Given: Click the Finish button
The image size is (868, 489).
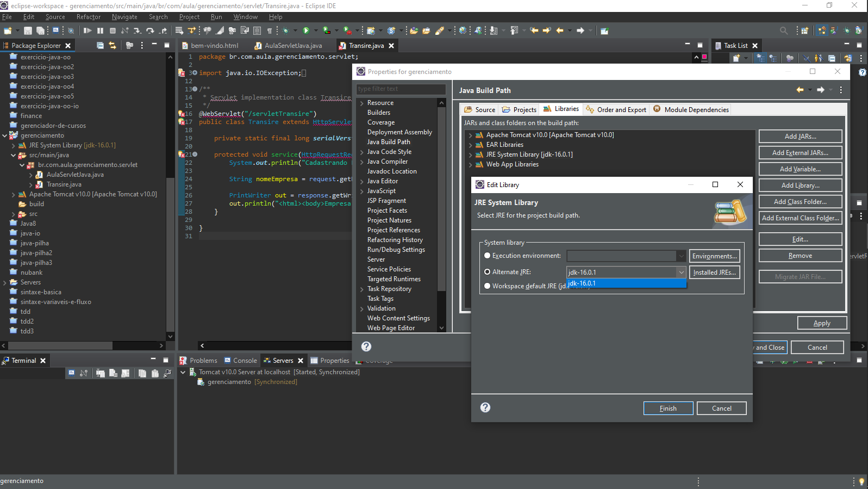Looking at the screenshot, I should [668, 408].
